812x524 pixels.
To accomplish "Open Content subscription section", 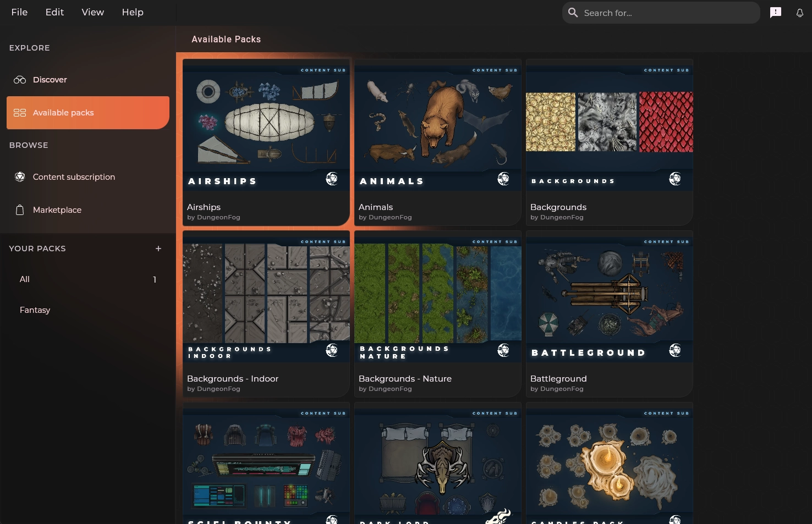I will 88,177.
